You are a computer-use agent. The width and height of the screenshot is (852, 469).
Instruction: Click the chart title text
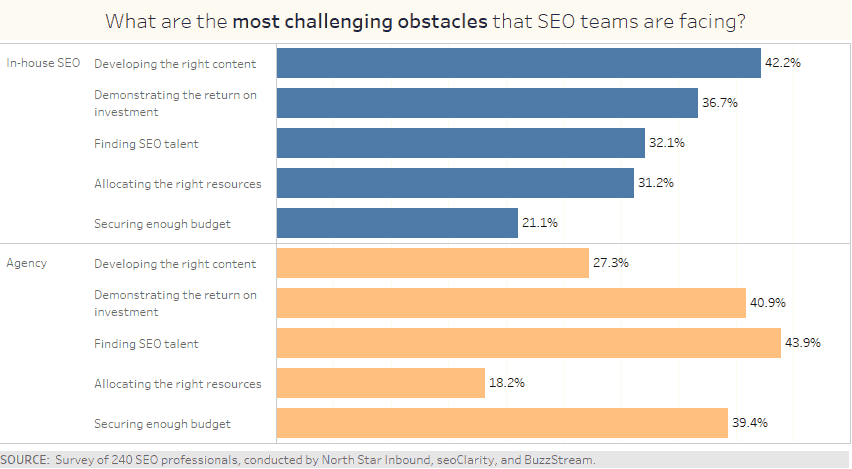pyautogui.click(x=425, y=22)
